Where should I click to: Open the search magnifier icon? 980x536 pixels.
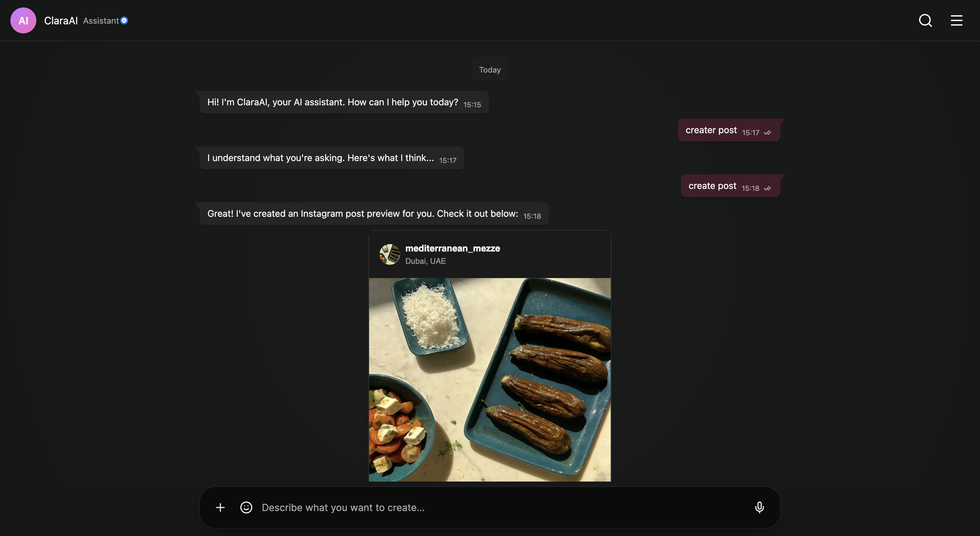(925, 20)
